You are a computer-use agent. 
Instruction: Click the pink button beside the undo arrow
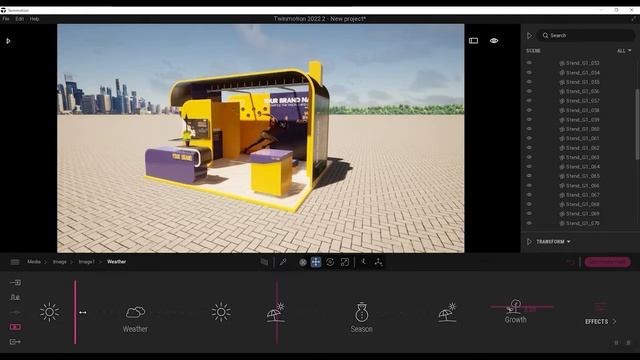(x=607, y=262)
